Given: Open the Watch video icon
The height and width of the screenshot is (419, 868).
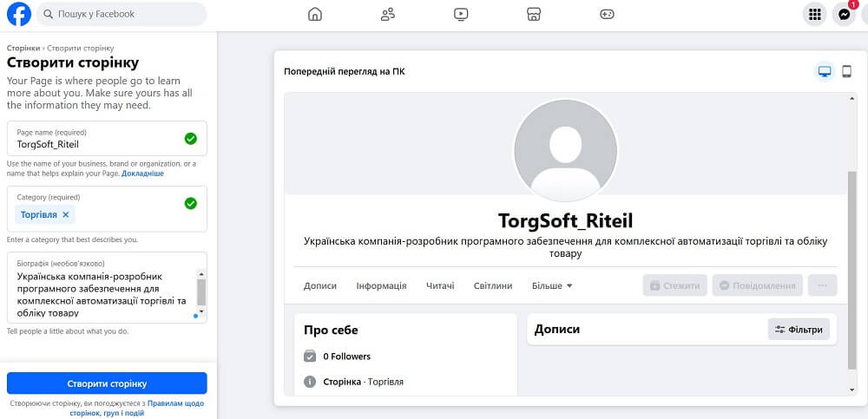Looking at the screenshot, I should (x=461, y=14).
